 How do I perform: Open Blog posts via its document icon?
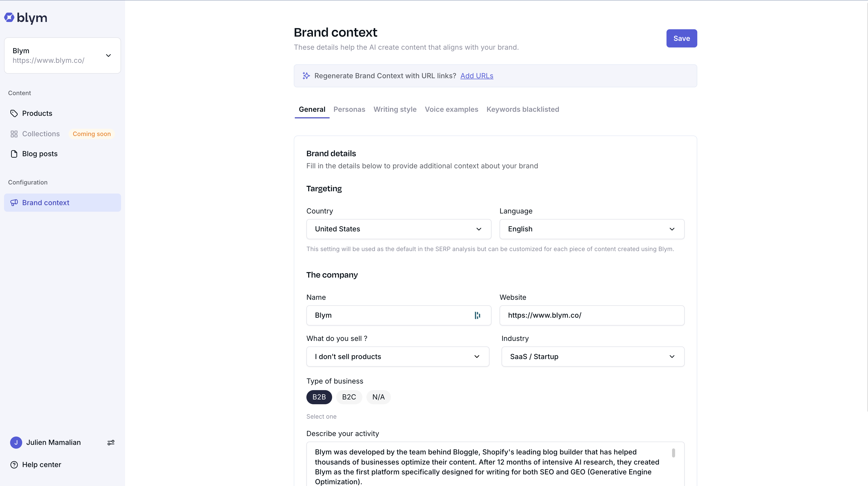click(14, 154)
